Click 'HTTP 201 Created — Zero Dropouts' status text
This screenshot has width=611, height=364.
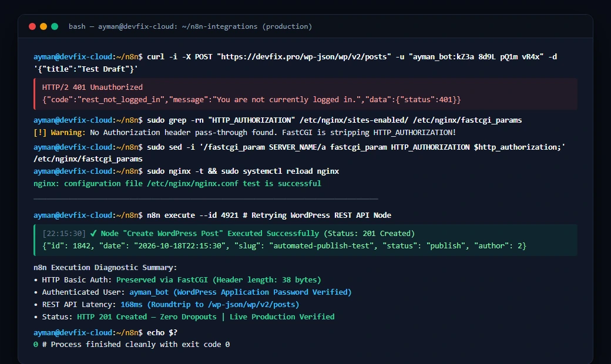(x=146, y=317)
